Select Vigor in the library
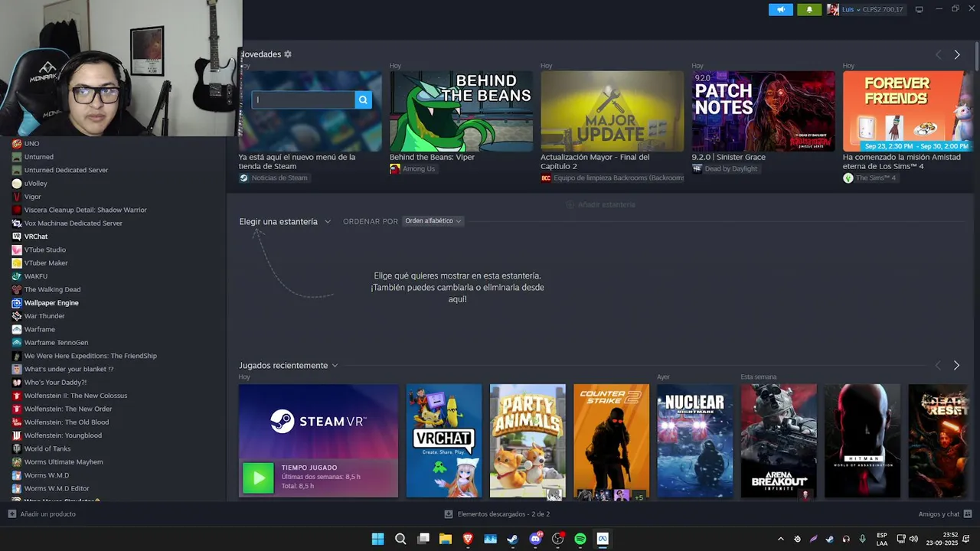This screenshot has width=980, height=551. [32, 197]
